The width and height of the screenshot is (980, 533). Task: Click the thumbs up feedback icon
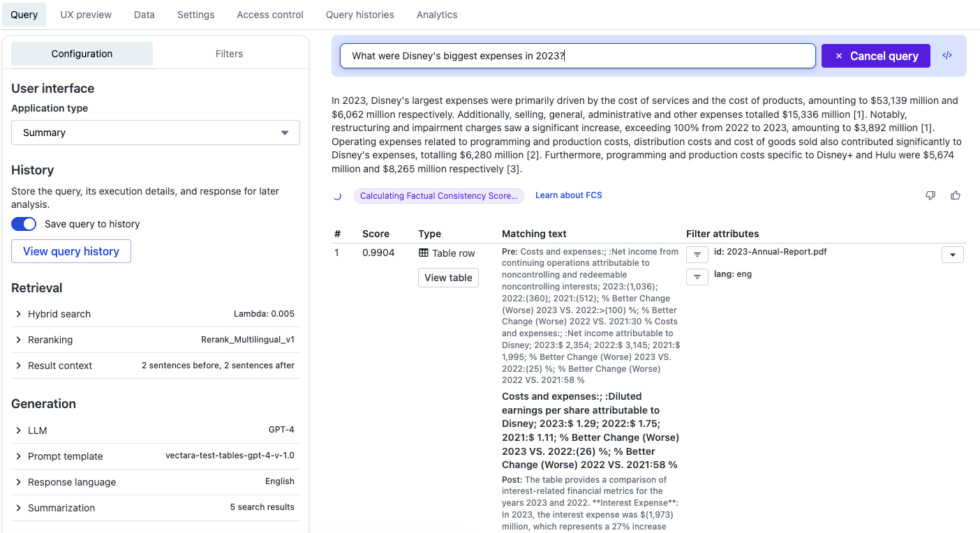click(956, 195)
